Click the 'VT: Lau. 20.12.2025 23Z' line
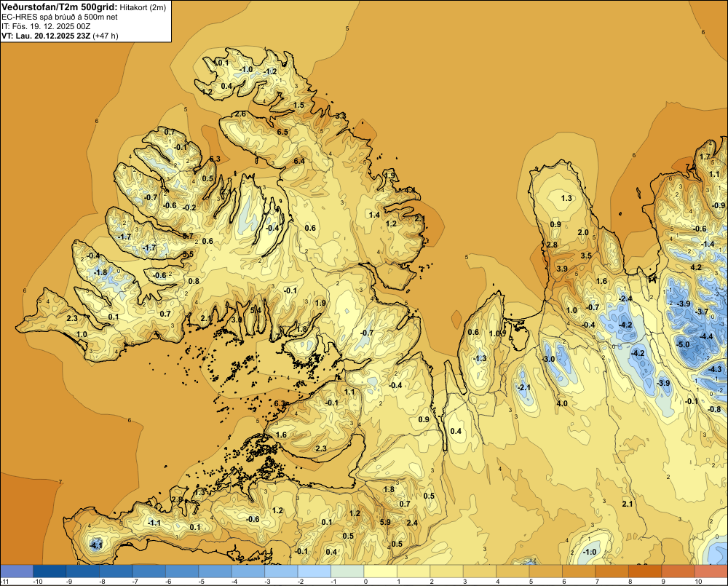Viewport: 728px width, 586px height. coord(46,36)
